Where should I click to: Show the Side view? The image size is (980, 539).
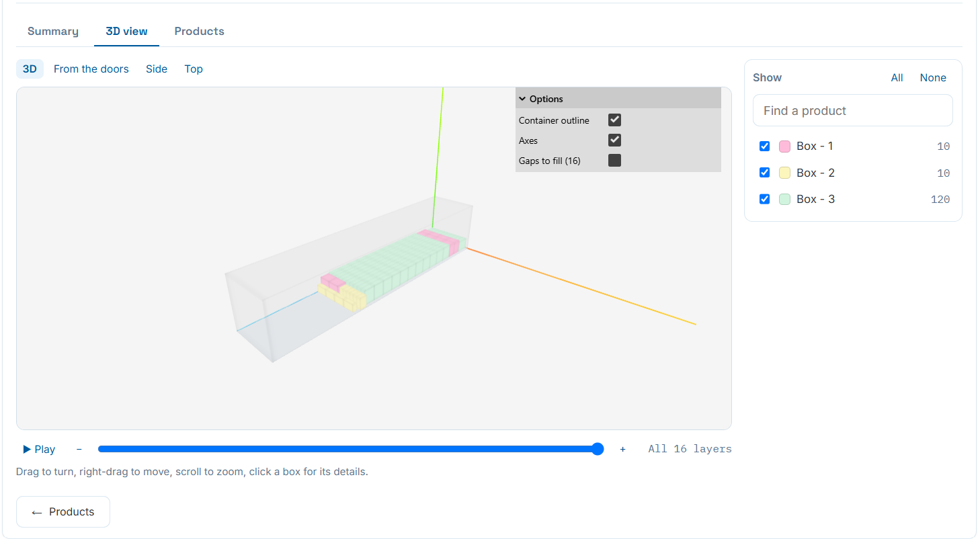[x=157, y=69]
